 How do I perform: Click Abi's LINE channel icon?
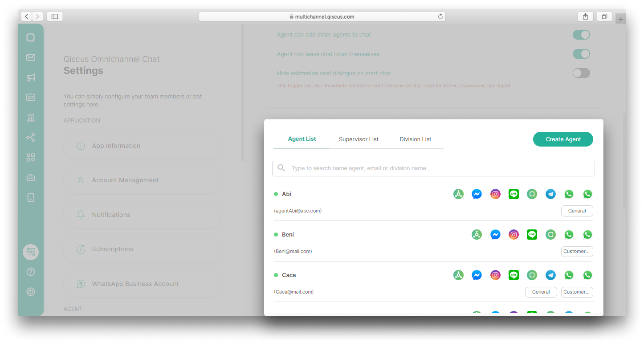click(514, 194)
